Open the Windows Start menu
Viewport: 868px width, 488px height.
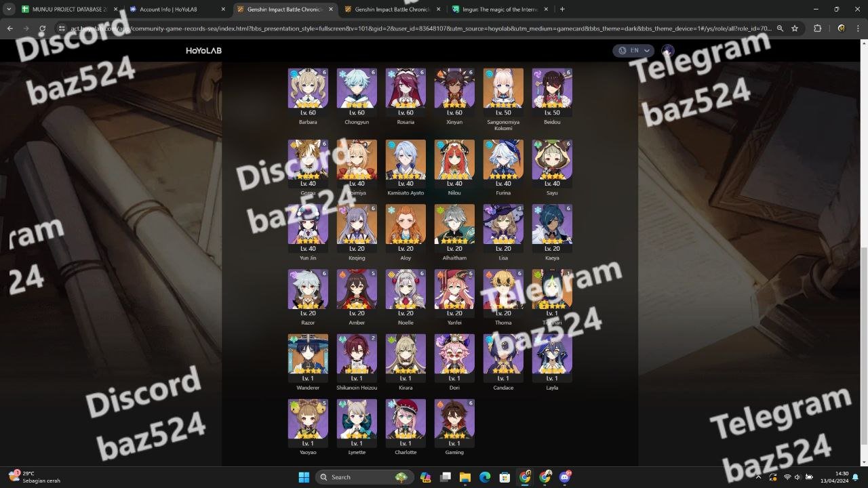(x=303, y=477)
